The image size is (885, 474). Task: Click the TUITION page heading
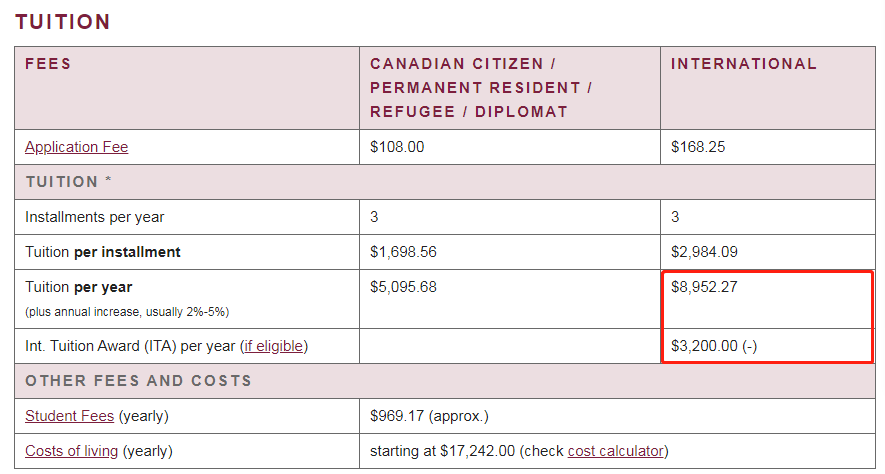tap(63, 22)
